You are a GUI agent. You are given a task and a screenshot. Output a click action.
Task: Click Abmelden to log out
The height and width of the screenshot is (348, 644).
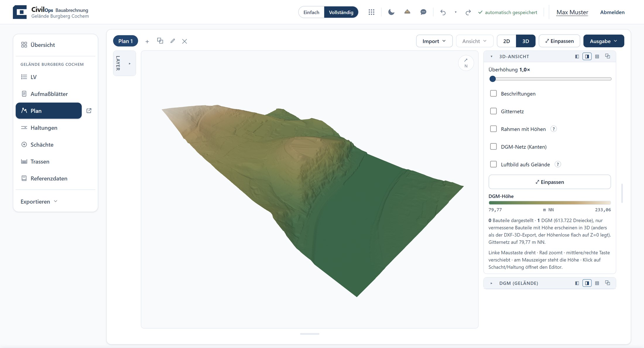[x=612, y=12]
